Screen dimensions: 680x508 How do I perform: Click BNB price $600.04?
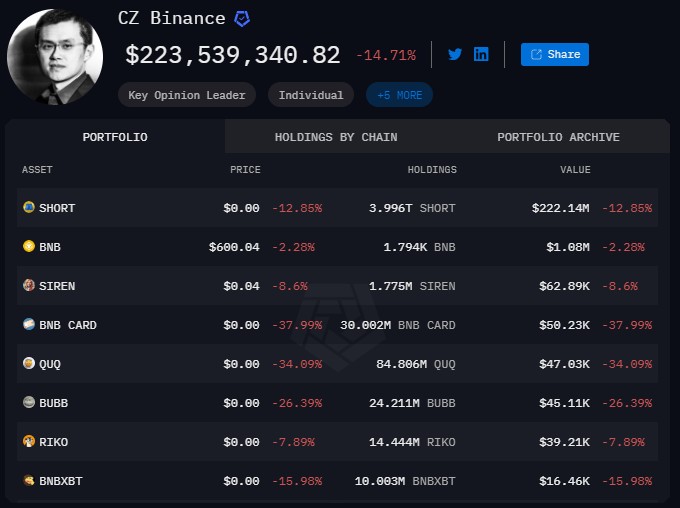(234, 247)
